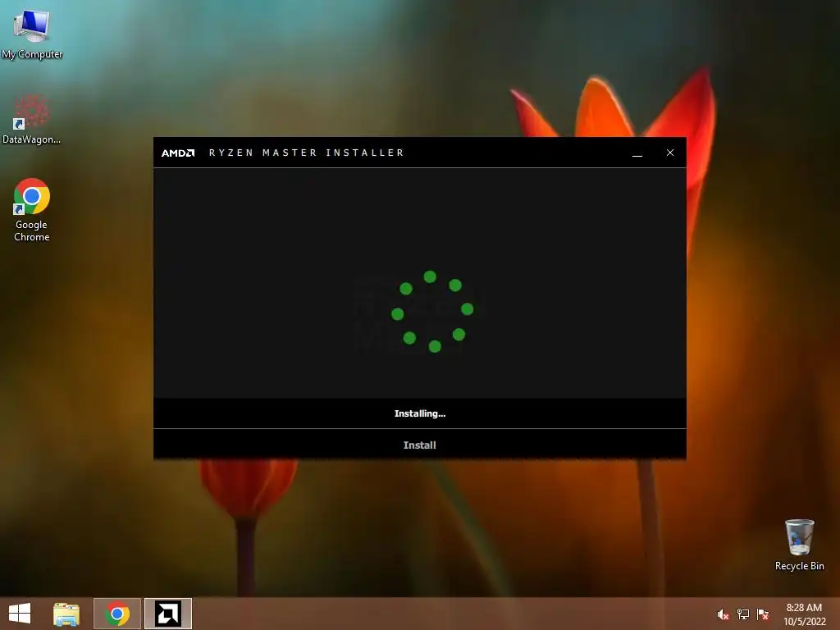The image size is (840, 630).
Task: Click the muted volume tray icon
Action: tap(723, 614)
